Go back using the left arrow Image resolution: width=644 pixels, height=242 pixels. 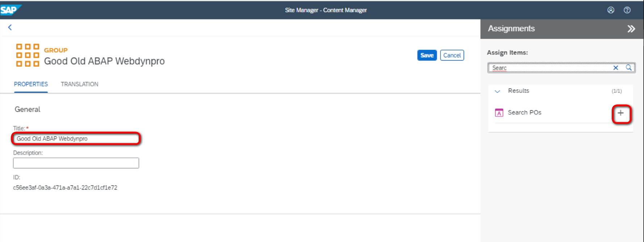tap(10, 27)
